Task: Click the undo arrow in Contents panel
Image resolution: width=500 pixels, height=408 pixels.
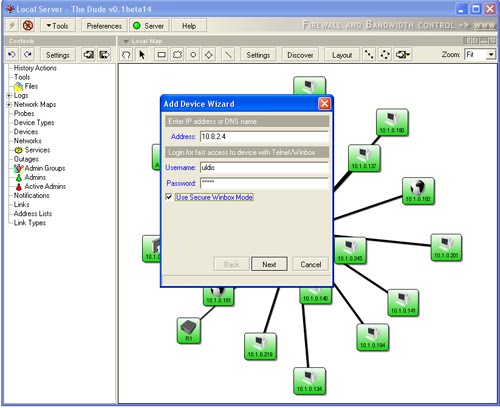Action: (12, 54)
